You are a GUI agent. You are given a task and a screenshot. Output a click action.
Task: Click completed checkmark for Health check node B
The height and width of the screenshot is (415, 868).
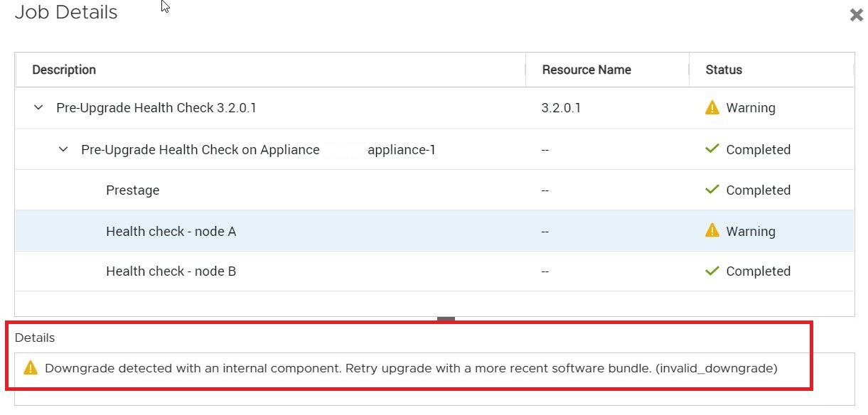pos(712,271)
